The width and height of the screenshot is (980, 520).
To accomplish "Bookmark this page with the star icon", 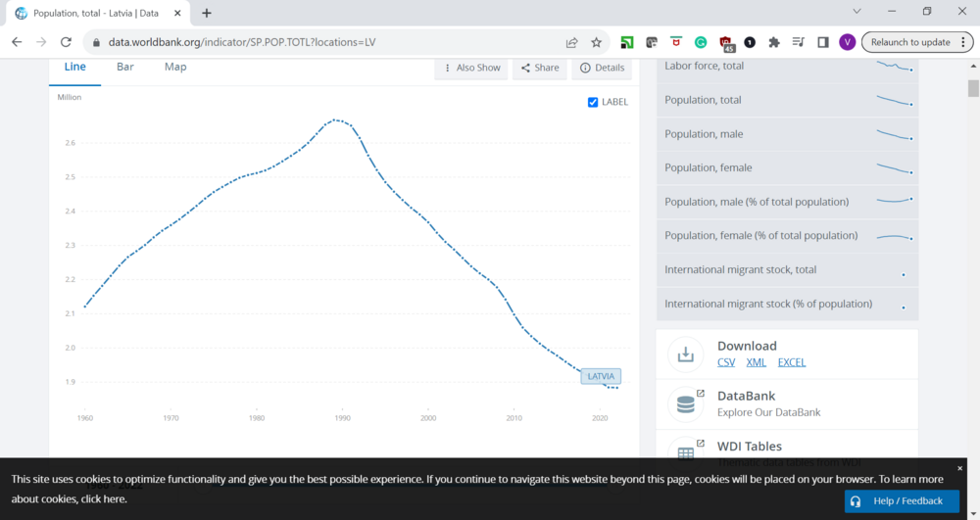I will pyautogui.click(x=596, y=42).
